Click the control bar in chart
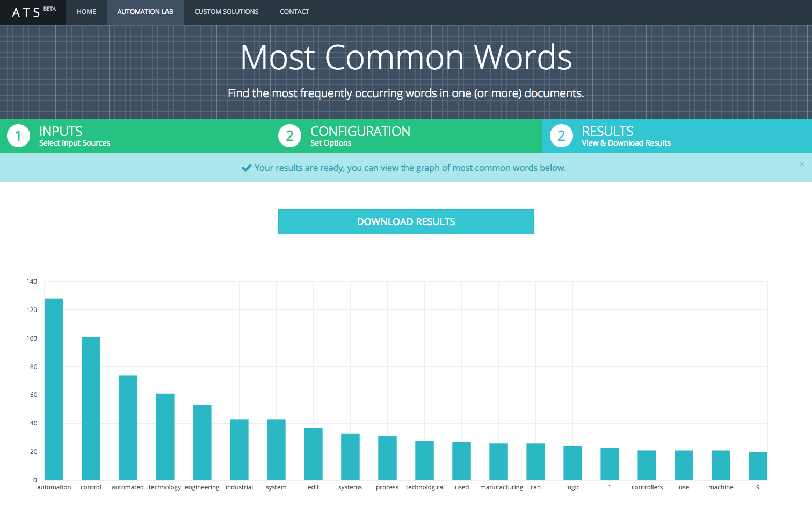Screen dimensions: 812x505 click(x=91, y=408)
